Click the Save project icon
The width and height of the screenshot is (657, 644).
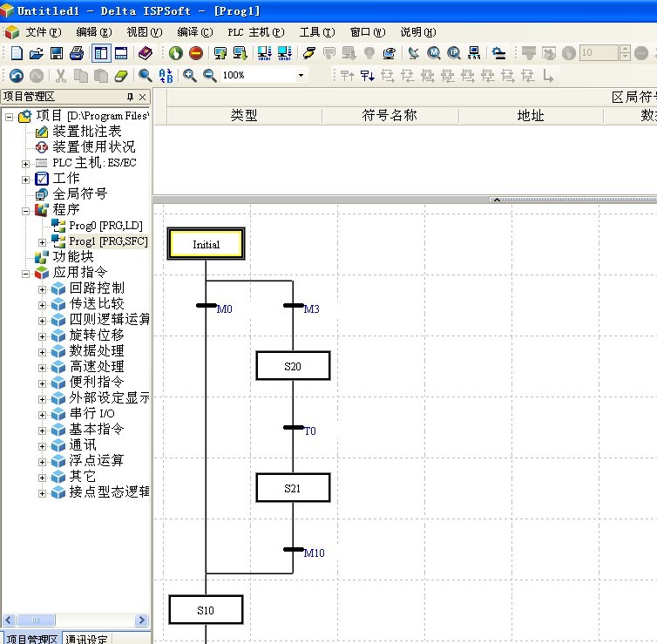(57, 53)
